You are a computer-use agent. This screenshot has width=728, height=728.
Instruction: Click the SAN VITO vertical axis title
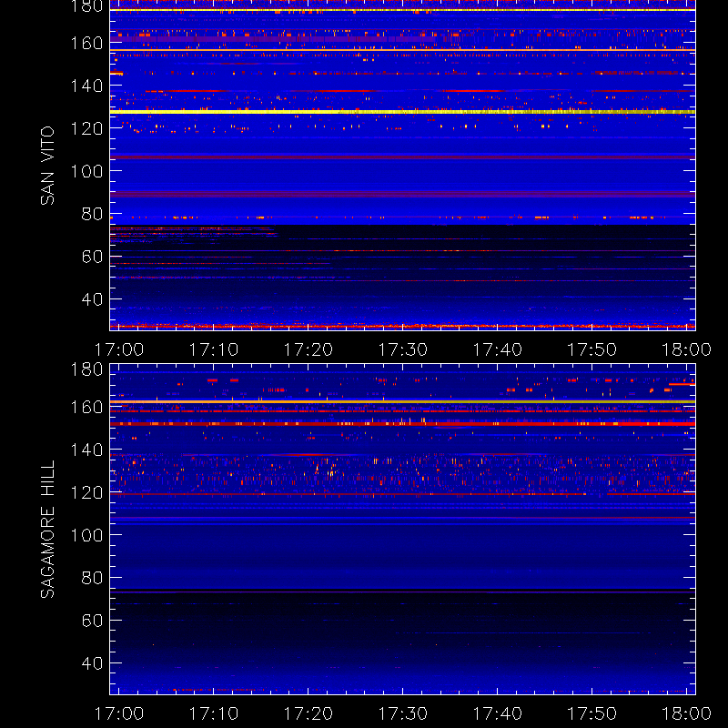pos(47,166)
